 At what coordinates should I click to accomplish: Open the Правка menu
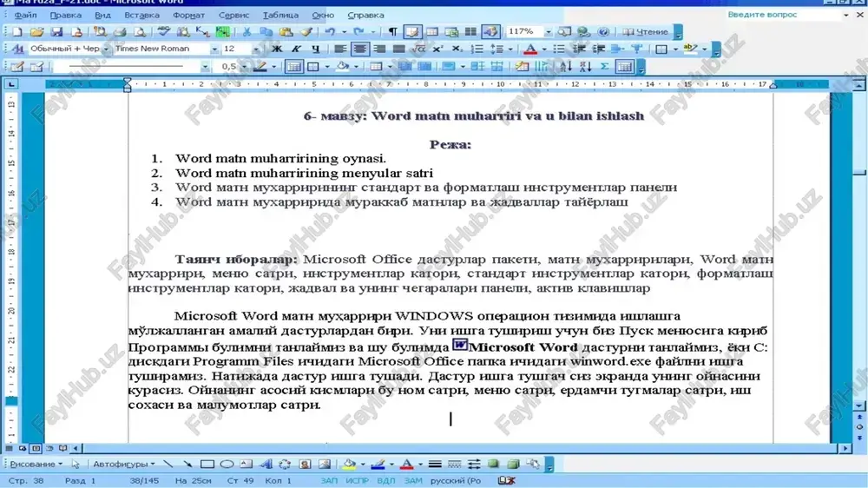pyautogui.click(x=65, y=15)
